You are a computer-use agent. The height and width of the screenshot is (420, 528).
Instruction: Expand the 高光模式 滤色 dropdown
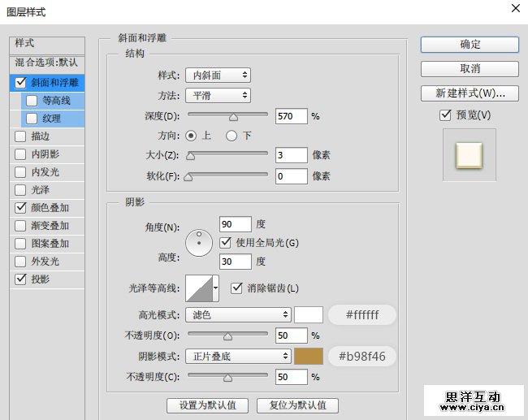(238, 314)
